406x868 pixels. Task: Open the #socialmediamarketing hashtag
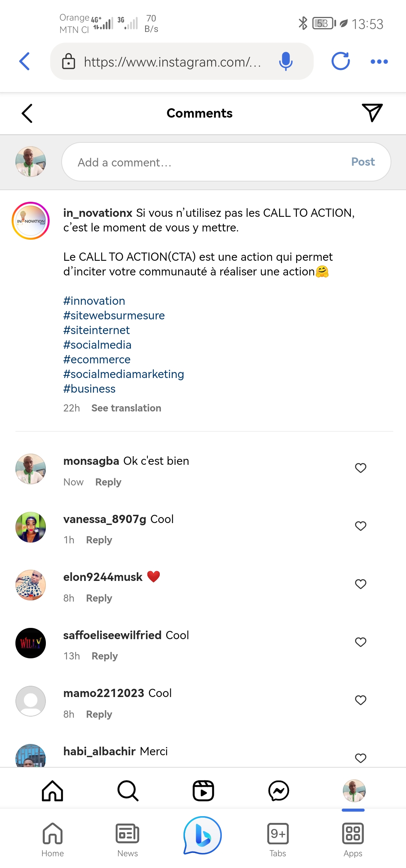point(124,374)
